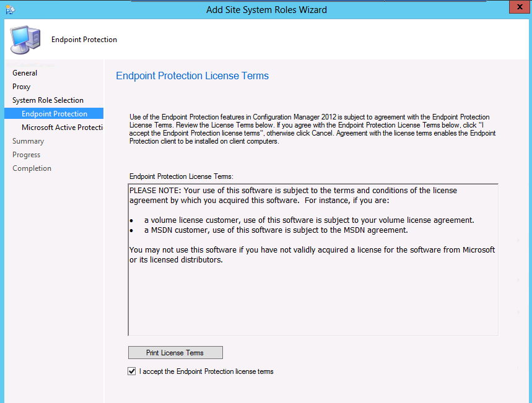Click the 'You may not use this software' paragraph
The height and width of the screenshot is (403, 532).
pos(312,255)
